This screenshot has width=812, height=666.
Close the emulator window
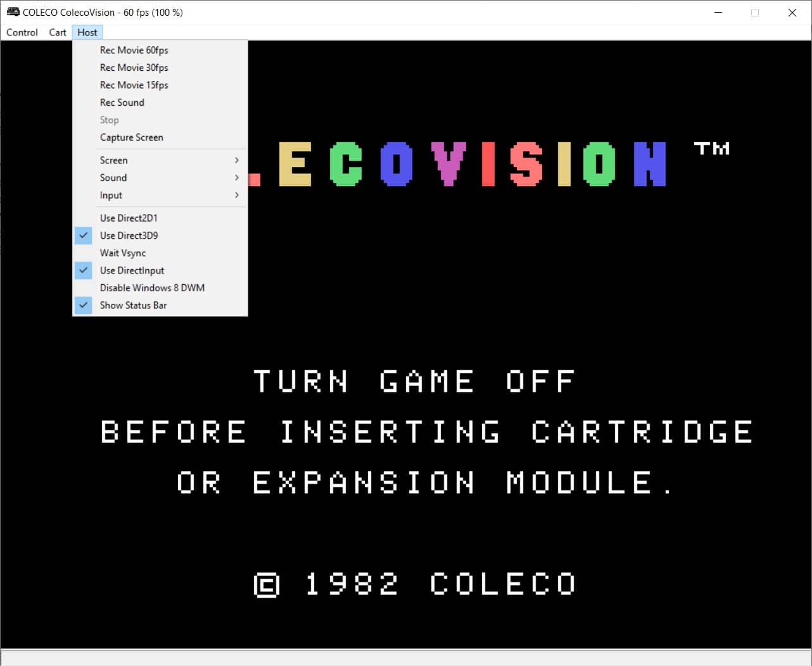[x=792, y=13]
